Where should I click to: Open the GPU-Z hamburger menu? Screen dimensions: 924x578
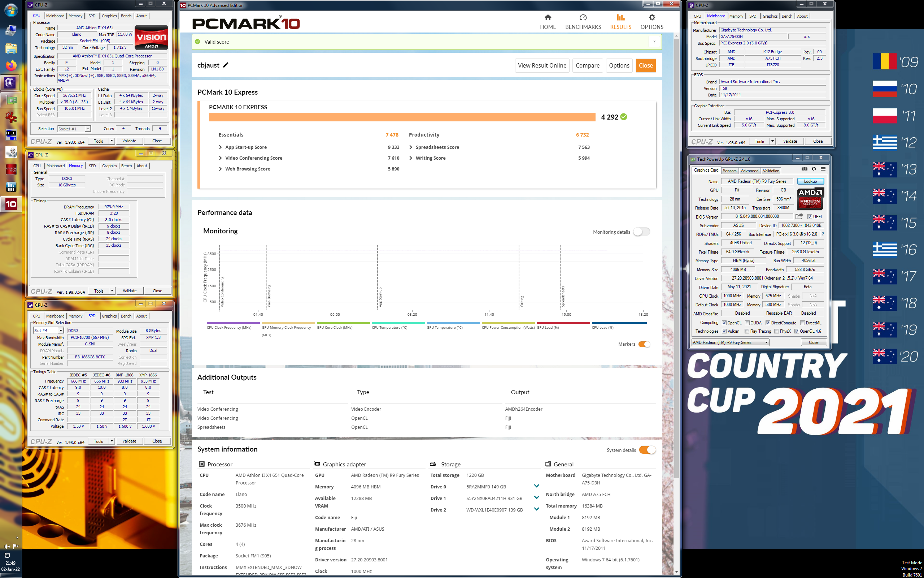[x=823, y=169]
